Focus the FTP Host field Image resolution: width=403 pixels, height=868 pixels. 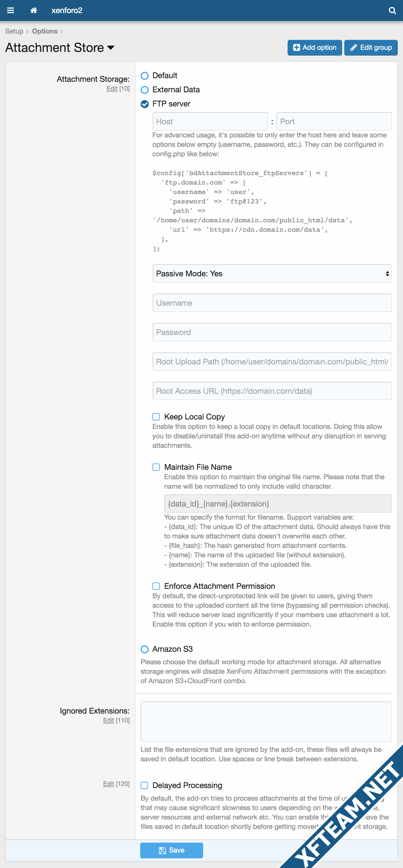tap(210, 121)
